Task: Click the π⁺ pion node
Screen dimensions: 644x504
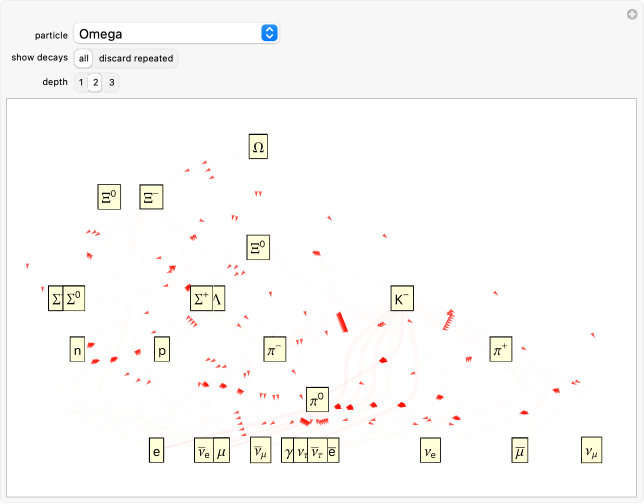Action: pos(500,349)
